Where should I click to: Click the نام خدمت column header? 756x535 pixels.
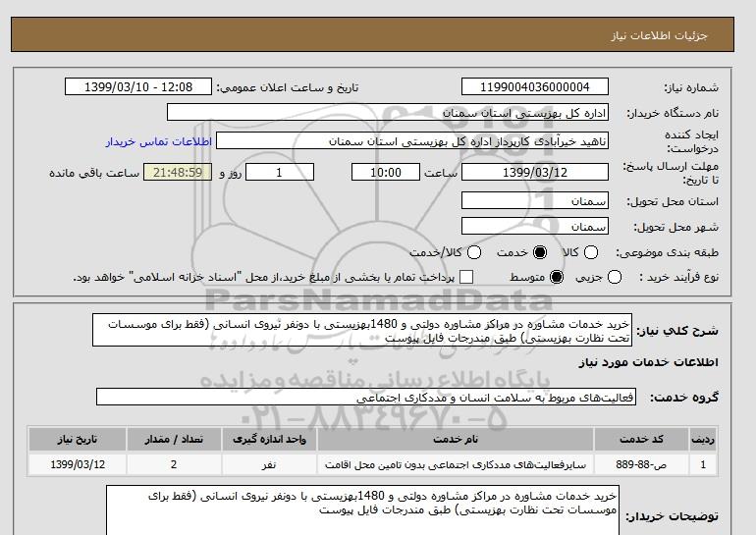[456, 439]
